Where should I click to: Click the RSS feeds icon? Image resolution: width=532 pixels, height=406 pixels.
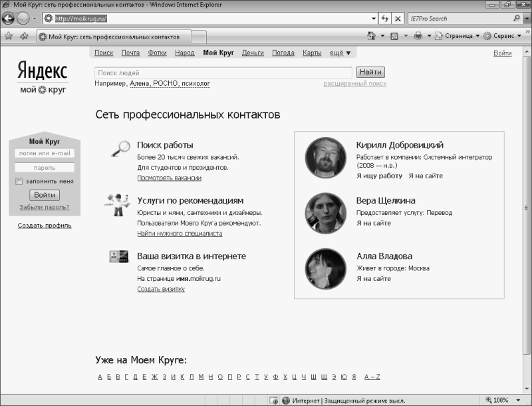(x=394, y=36)
